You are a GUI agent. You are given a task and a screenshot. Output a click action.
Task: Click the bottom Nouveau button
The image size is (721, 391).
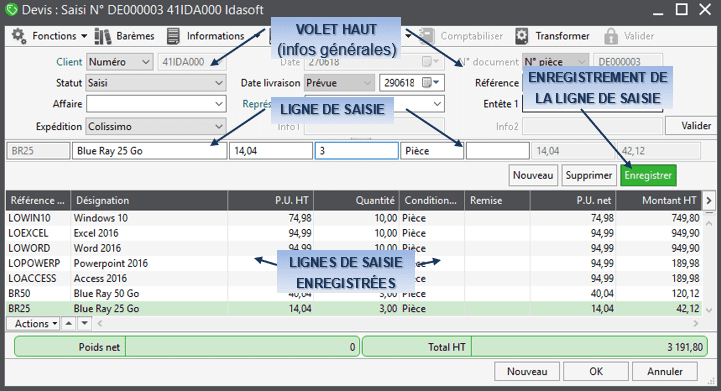[x=527, y=371]
